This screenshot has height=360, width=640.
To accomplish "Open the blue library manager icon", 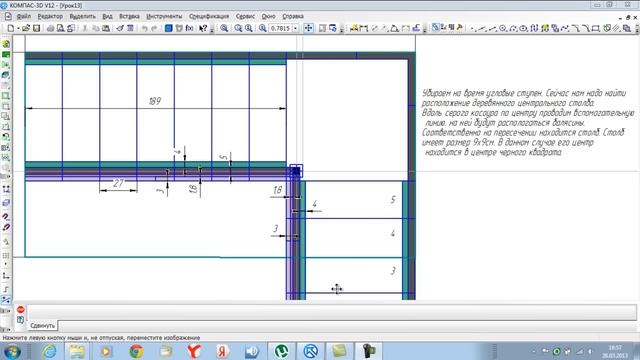I will 168,28.
